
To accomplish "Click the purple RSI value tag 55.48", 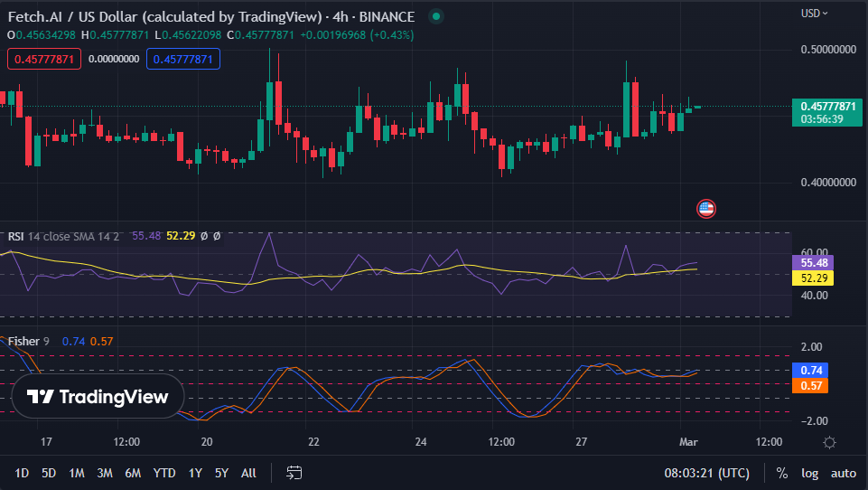I will (x=813, y=263).
